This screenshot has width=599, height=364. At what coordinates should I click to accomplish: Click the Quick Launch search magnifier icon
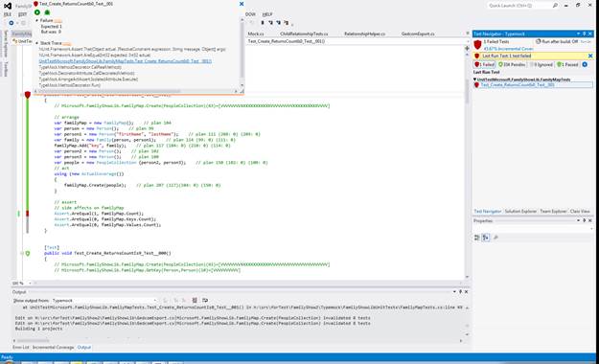[555, 6]
